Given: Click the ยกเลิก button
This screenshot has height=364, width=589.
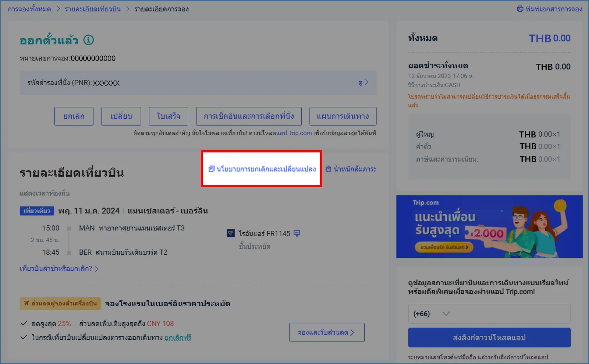Looking at the screenshot, I should pos(73,116).
